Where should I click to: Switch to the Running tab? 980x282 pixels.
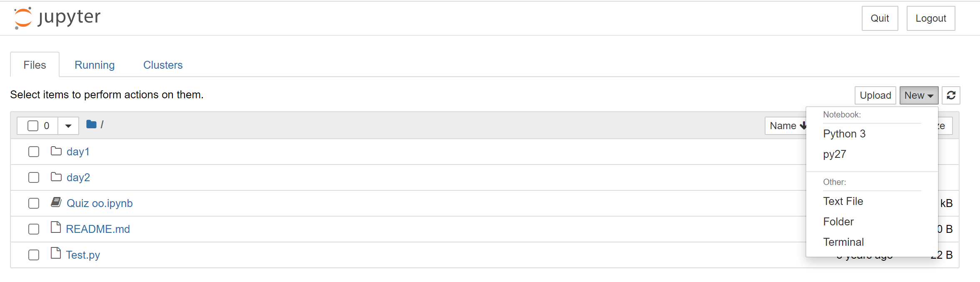coord(95,65)
